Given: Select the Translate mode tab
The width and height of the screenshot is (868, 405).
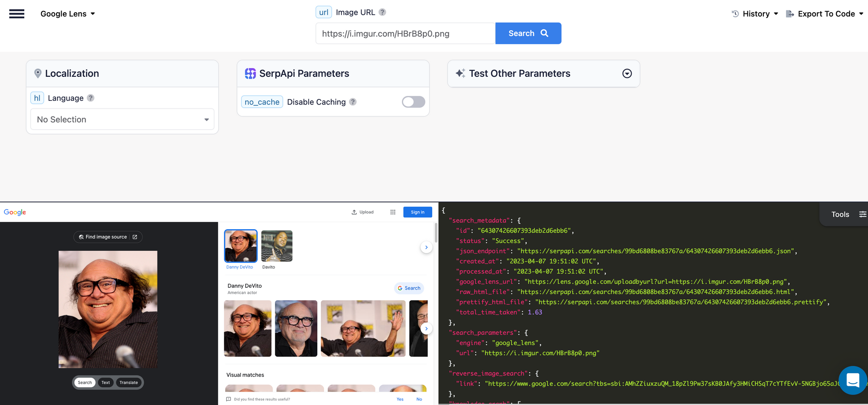Looking at the screenshot, I should pyautogui.click(x=128, y=382).
